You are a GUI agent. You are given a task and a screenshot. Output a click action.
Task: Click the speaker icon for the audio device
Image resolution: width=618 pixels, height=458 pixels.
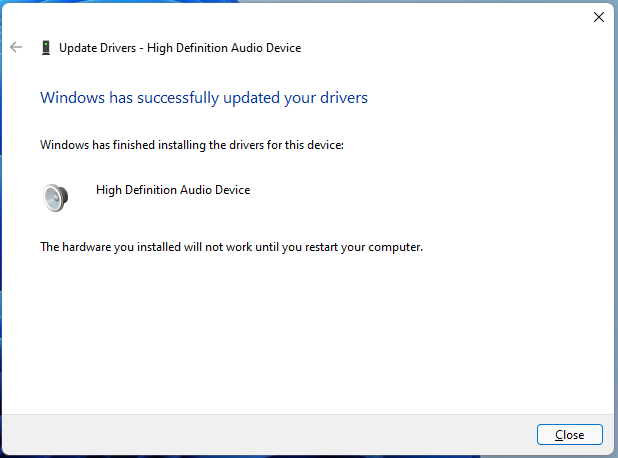(x=56, y=197)
